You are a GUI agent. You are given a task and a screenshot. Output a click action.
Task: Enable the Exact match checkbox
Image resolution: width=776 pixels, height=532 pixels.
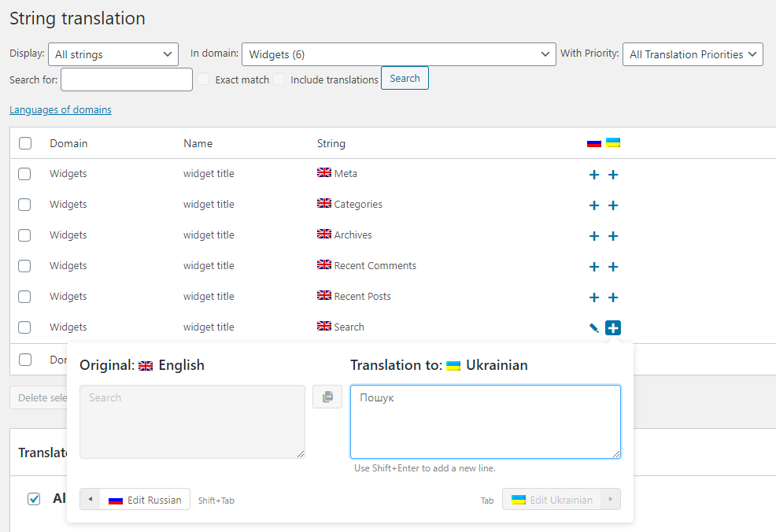tap(203, 79)
